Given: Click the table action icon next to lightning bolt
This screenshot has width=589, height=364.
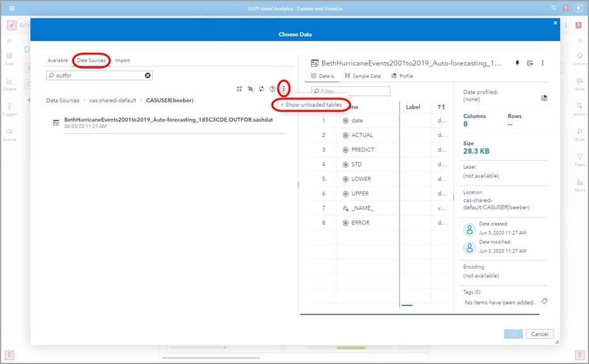Looking at the screenshot, I should (x=530, y=63).
